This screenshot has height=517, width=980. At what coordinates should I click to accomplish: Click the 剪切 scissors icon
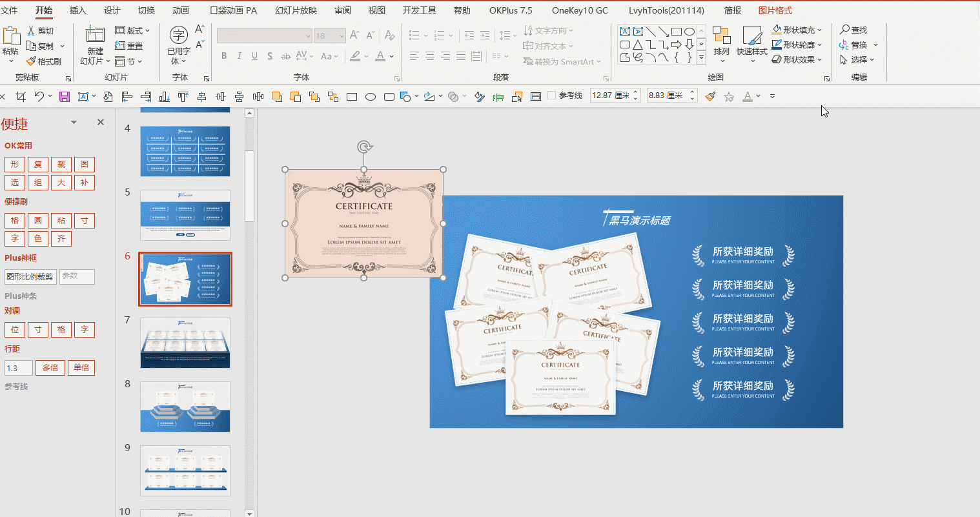[x=32, y=30]
